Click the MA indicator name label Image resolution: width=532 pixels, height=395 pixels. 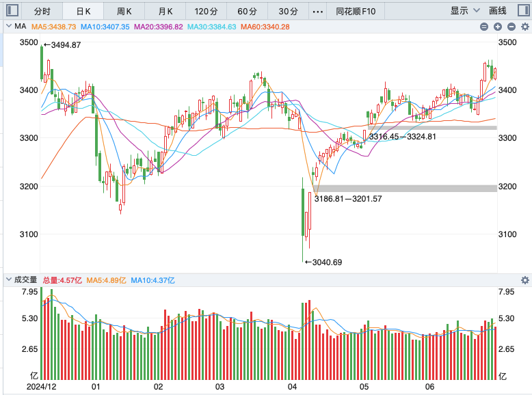click(x=21, y=26)
